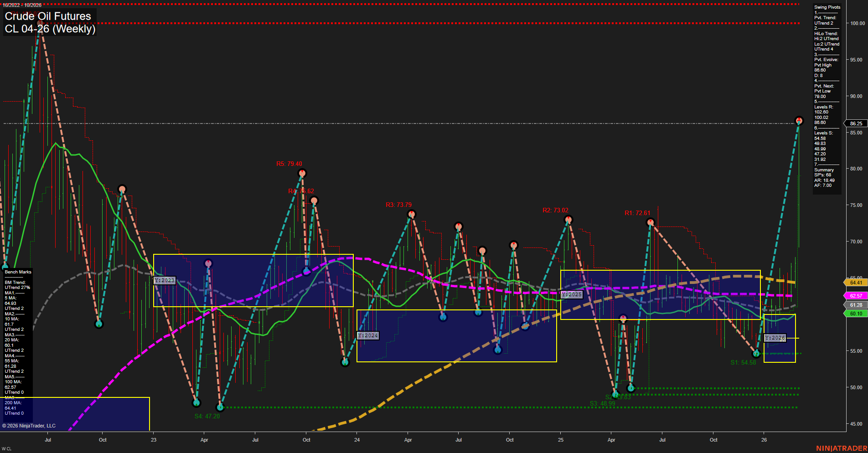This screenshot has height=453, width=868.
Task: Toggle the Swing Pivots panel display
Action: pos(827,7)
